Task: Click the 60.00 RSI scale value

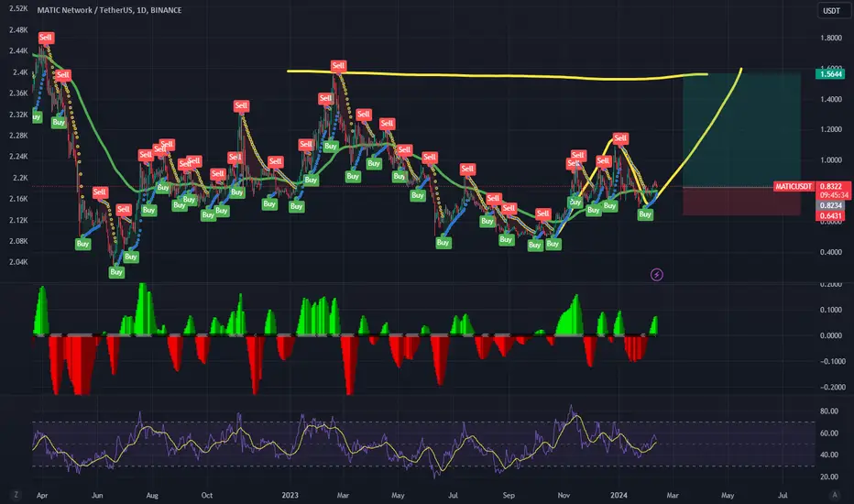Action: pyautogui.click(x=829, y=433)
